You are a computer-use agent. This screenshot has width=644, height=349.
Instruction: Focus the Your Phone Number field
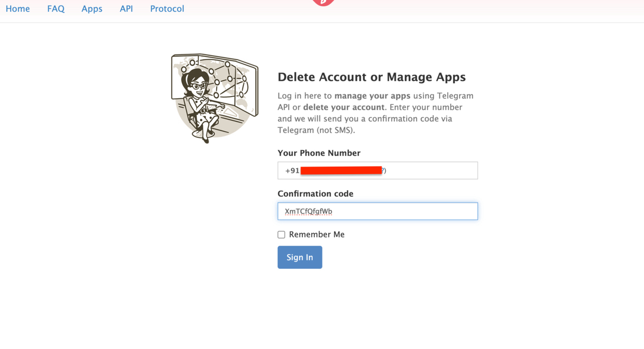431,171
